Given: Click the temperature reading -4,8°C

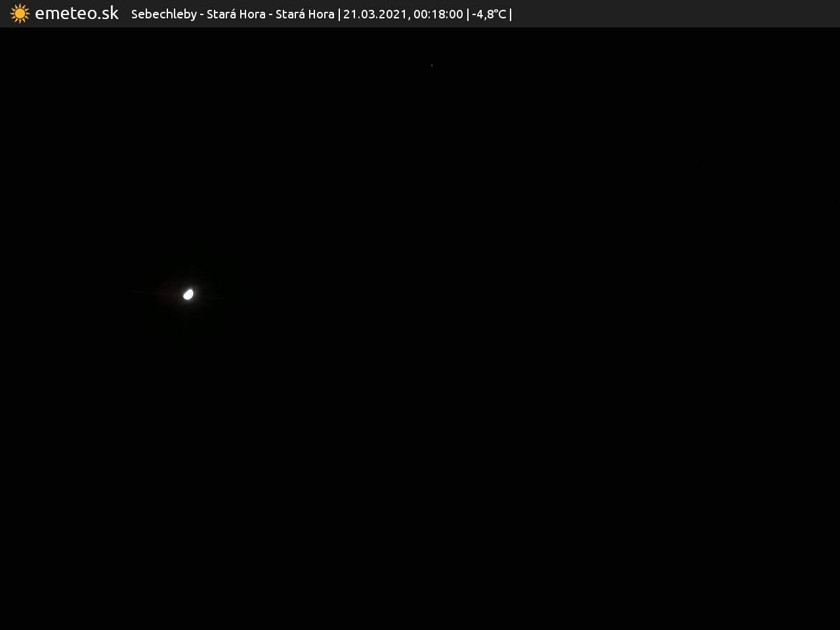Looking at the screenshot, I should [489, 14].
